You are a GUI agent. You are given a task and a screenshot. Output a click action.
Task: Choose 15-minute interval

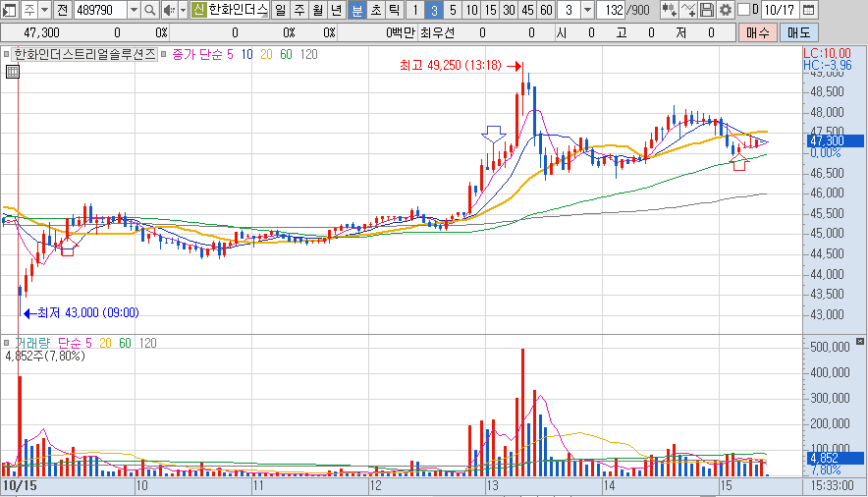[x=491, y=10]
